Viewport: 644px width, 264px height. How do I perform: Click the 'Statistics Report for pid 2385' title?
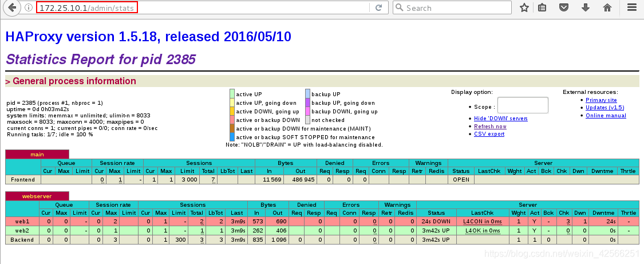tap(101, 60)
